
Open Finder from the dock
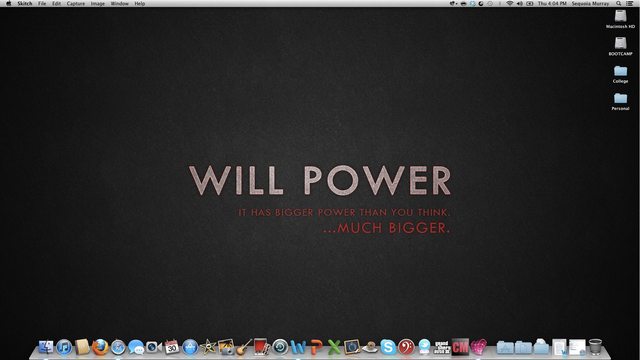[46, 347]
